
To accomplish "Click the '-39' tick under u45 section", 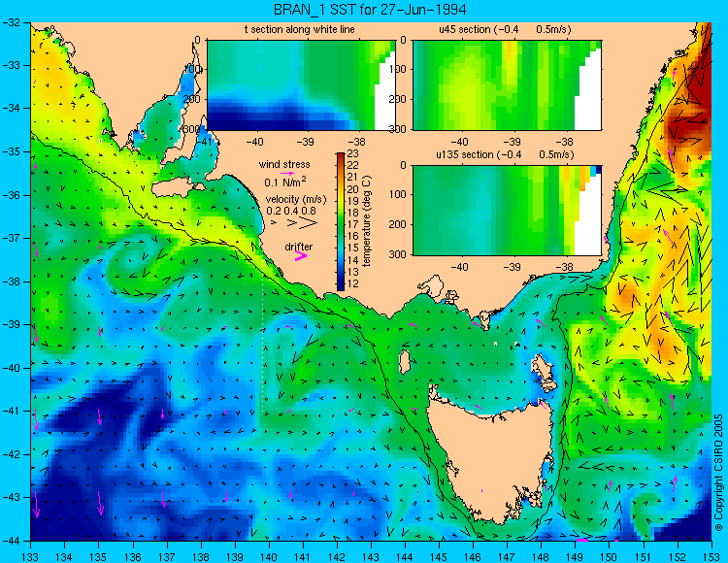I will point(513,142).
